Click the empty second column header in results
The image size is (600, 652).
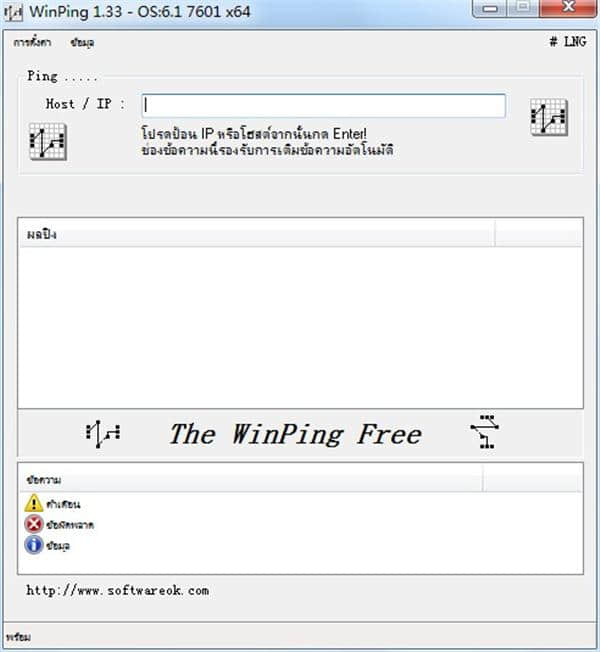point(538,234)
